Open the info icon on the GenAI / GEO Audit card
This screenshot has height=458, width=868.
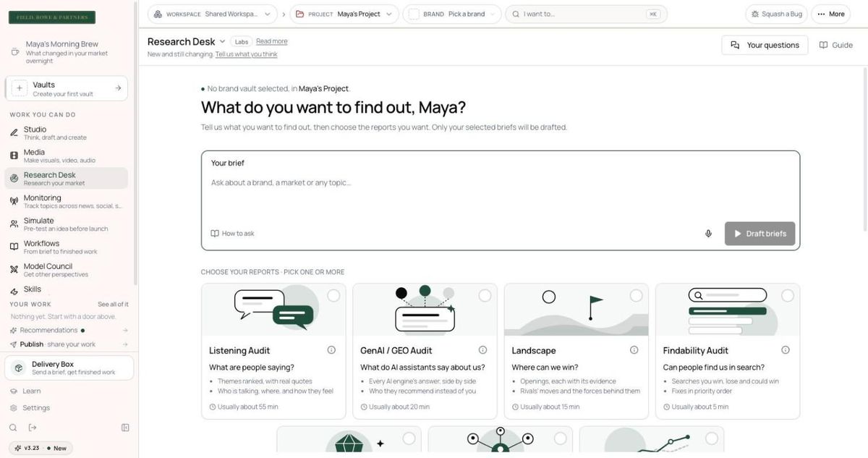pos(482,350)
